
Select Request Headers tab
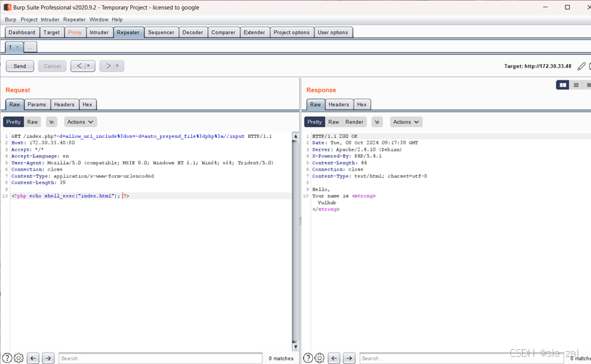(64, 105)
